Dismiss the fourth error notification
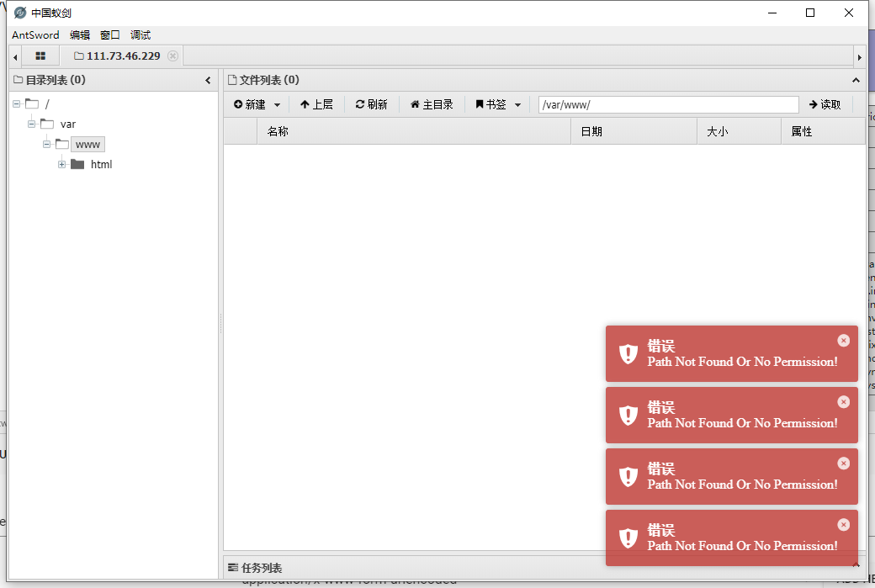This screenshot has height=588, width=875. pyautogui.click(x=843, y=524)
